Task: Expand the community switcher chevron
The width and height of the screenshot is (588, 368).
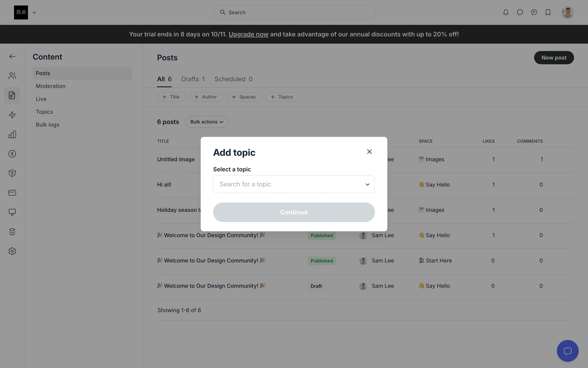Action: click(x=34, y=13)
